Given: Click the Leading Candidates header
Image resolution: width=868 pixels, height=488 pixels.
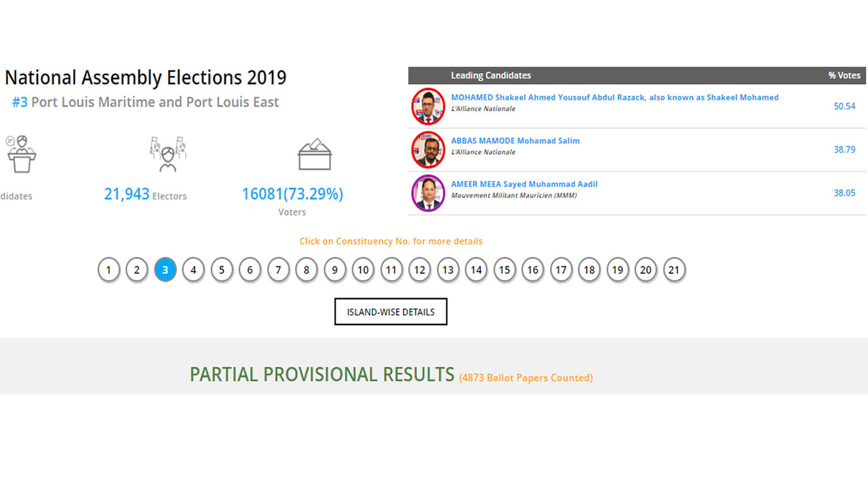Looking at the screenshot, I should (x=491, y=75).
